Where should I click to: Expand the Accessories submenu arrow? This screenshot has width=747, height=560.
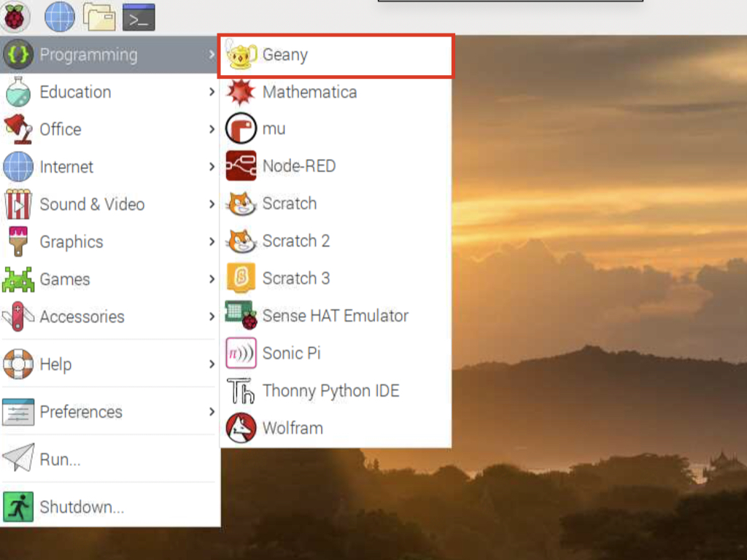point(212,316)
